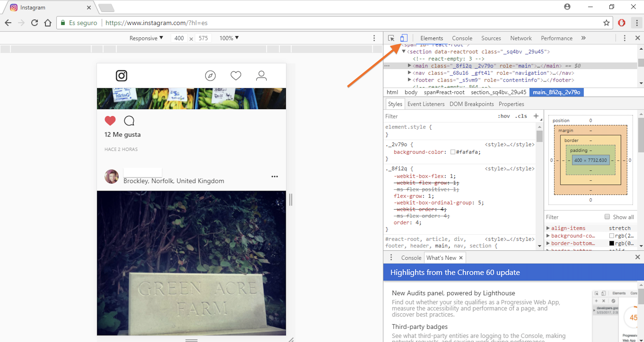
Task: Toggle the .cls class editor
Action: tap(521, 116)
